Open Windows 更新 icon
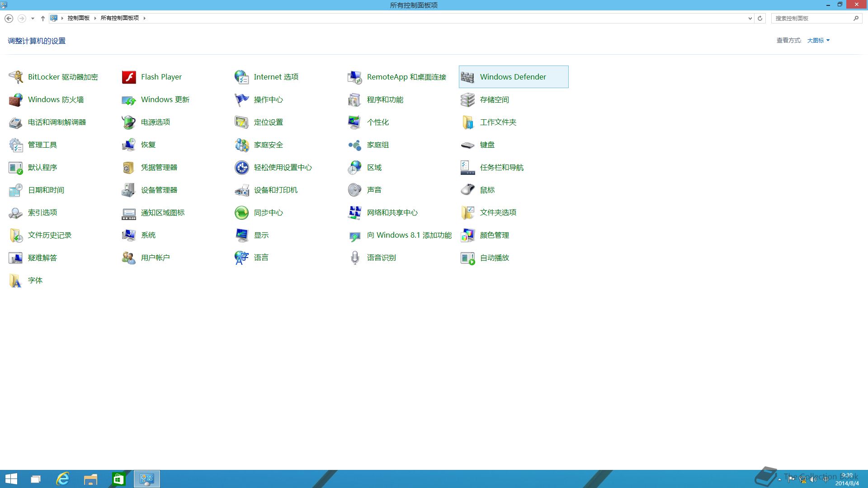Viewport: 868px width, 488px height. [129, 99]
